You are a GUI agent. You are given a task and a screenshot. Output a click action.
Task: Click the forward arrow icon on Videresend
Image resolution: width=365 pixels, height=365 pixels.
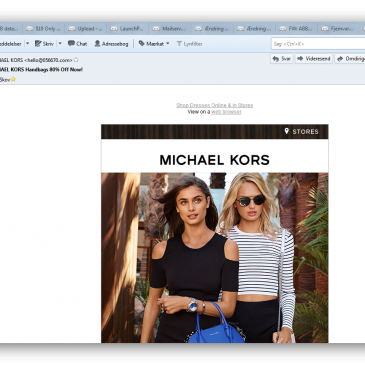coord(300,59)
